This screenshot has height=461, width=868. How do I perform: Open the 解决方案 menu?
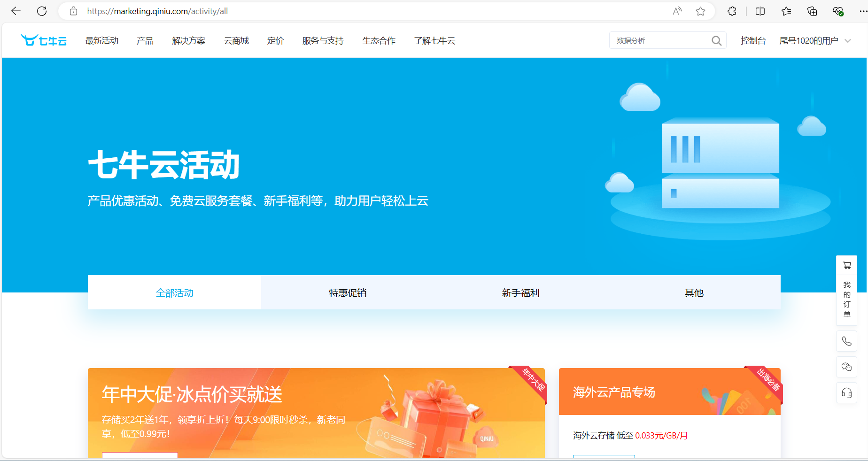pyautogui.click(x=189, y=41)
